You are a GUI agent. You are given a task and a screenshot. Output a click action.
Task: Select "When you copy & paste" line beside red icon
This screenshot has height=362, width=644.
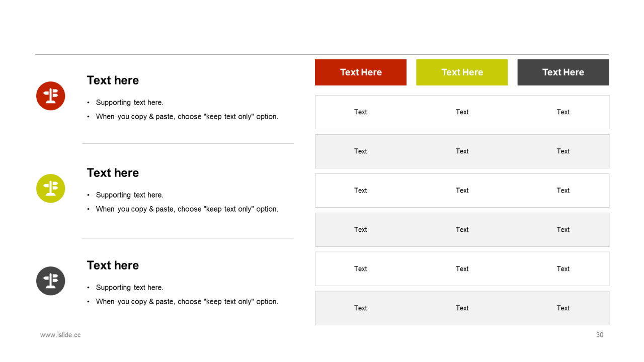[x=187, y=117]
